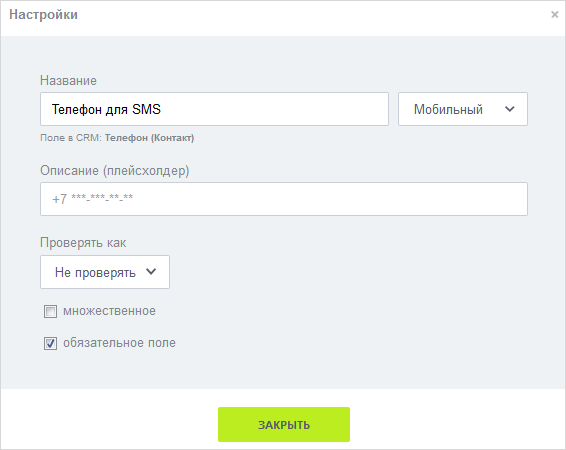Focus the Телефон для SMS name field
The image size is (566, 450).
(214, 109)
